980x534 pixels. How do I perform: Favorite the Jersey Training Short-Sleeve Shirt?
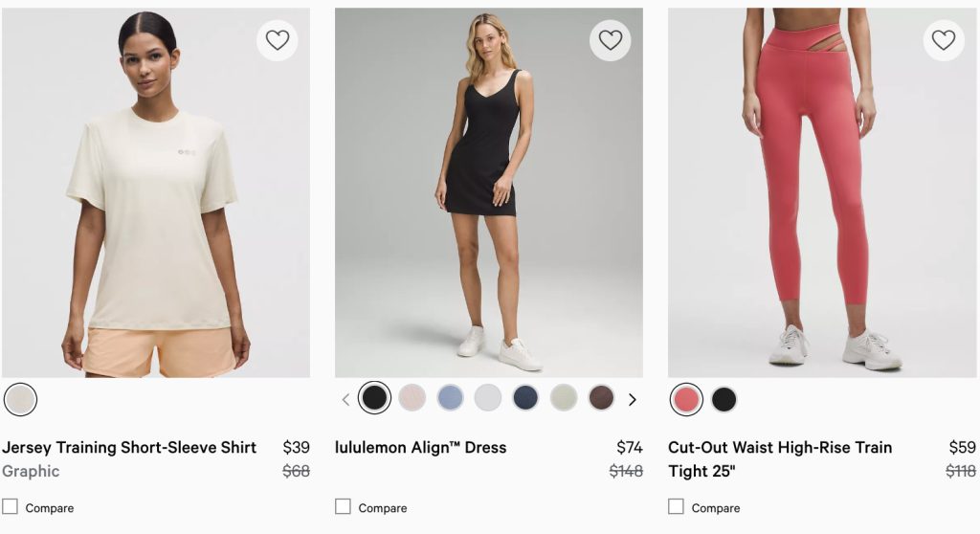(278, 40)
